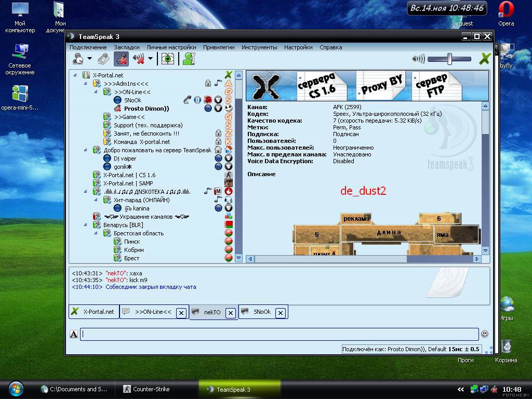
Task: Select X-Portal.net | SAMP channel
Action: coord(128,183)
